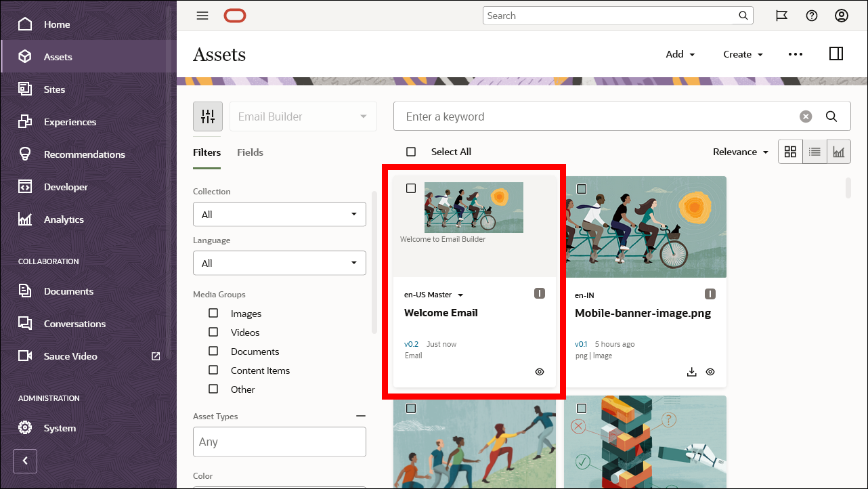Open the more actions ellipsis menu

click(795, 54)
